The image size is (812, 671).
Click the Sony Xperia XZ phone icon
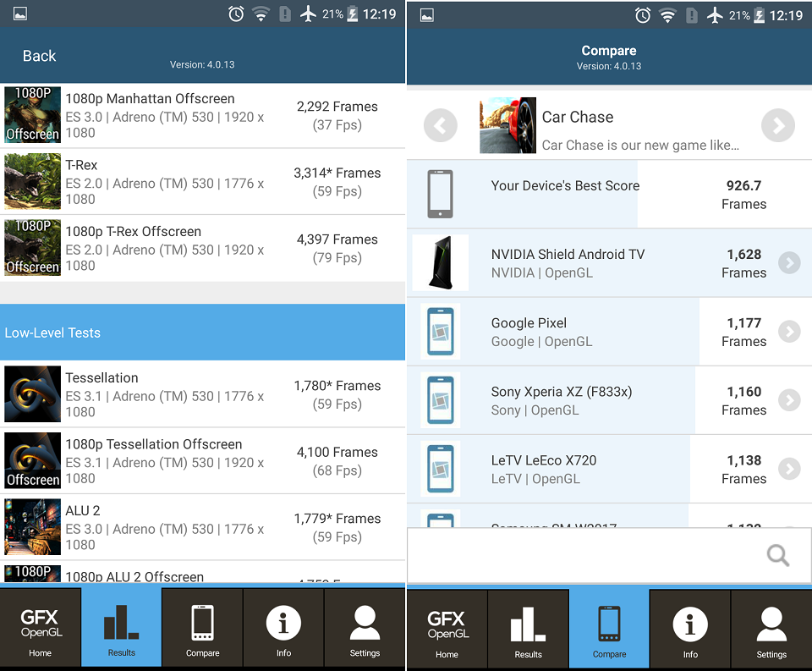[441, 400]
